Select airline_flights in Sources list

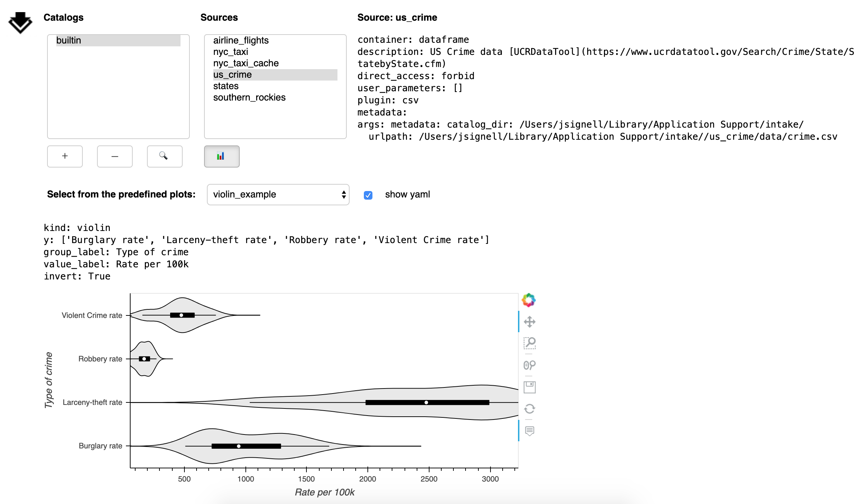241,40
